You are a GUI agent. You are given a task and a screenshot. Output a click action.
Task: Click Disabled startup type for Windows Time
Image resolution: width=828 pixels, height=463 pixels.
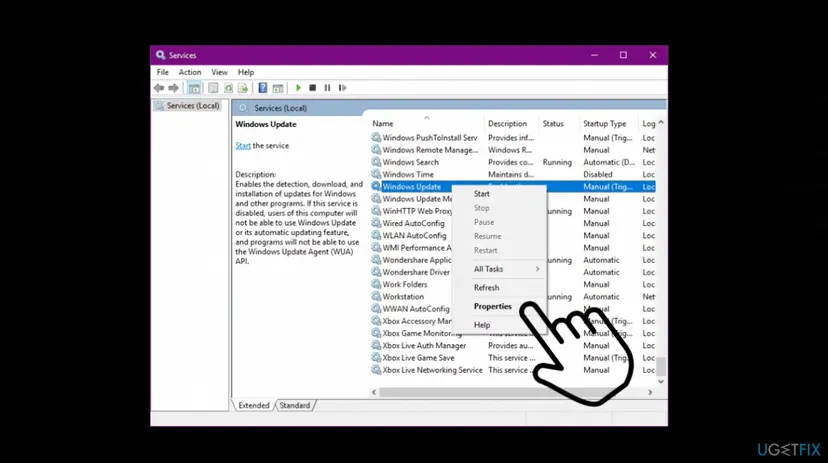pyautogui.click(x=598, y=174)
